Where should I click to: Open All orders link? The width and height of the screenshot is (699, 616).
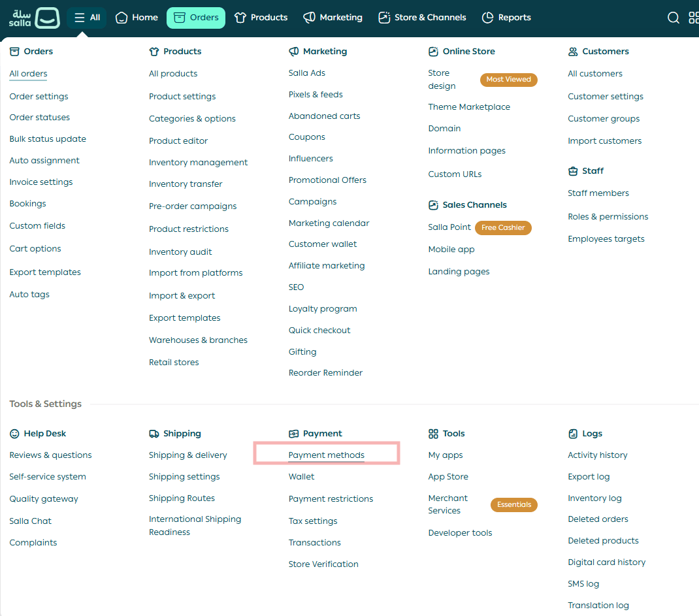coord(29,74)
